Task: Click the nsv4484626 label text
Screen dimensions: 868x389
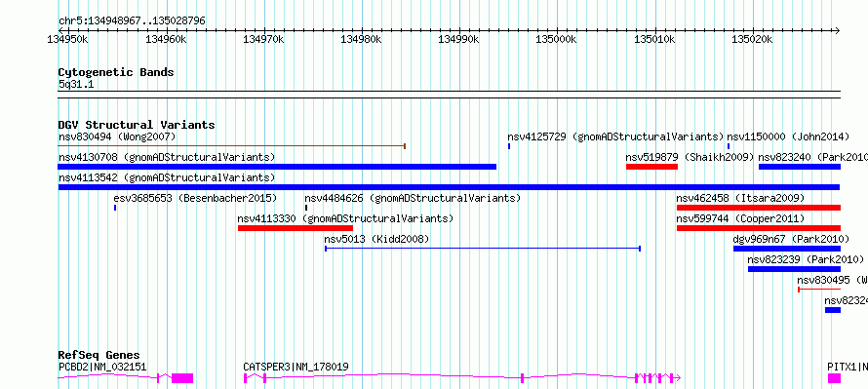Action: 413,198
